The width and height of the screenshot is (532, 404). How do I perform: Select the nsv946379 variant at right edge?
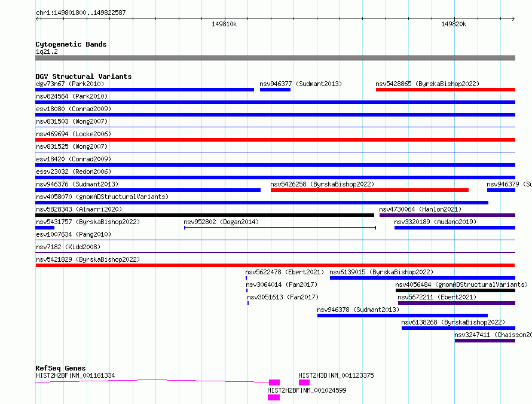[501, 190]
